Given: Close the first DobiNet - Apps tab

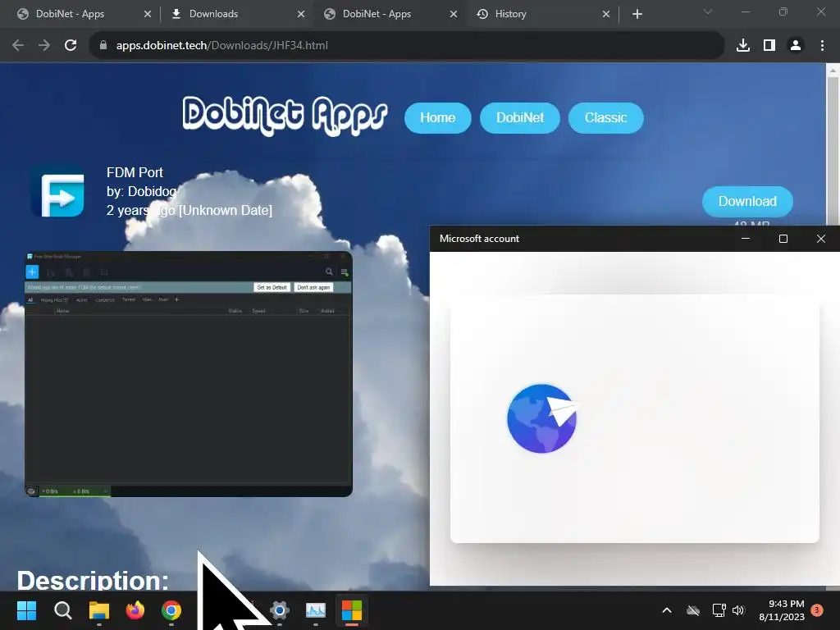Looking at the screenshot, I should (x=148, y=14).
